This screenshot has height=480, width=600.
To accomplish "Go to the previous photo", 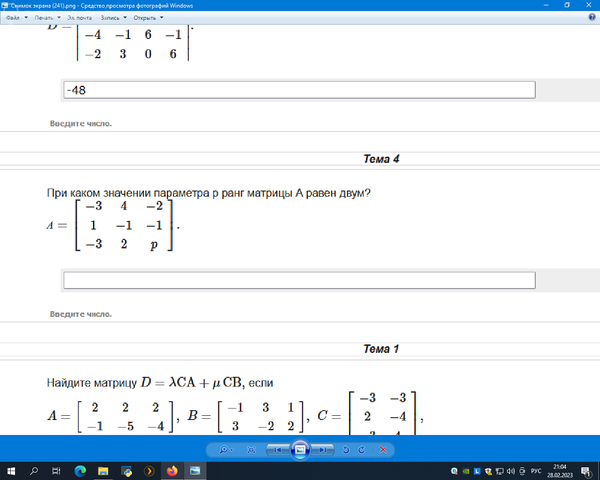I will point(279,450).
